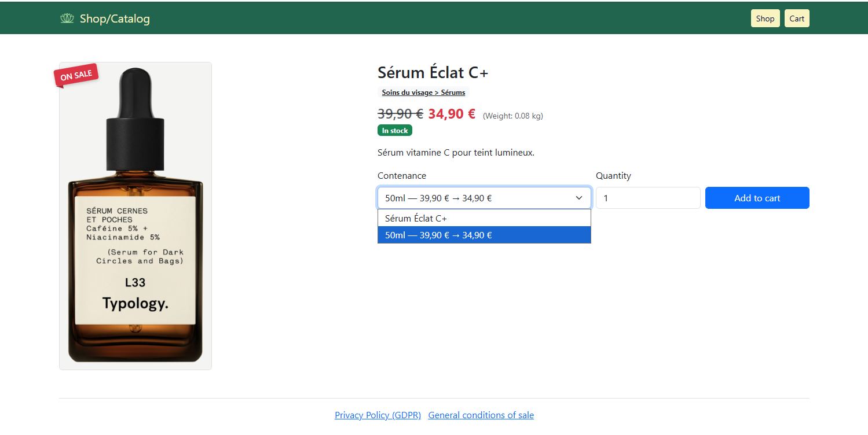This screenshot has height=435, width=868.
Task: Focus the Quantity input field
Action: (x=648, y=198)
